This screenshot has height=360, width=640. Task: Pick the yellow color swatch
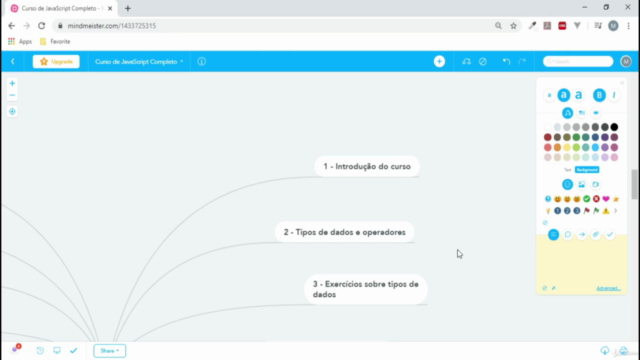click(x=567, y=147)
